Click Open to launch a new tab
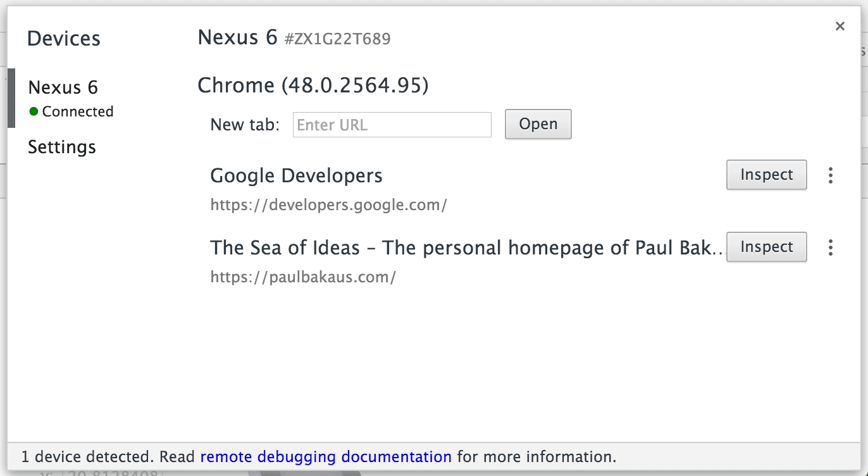The width and height of the screenshot is (868, 476). (x=538, y=124)
